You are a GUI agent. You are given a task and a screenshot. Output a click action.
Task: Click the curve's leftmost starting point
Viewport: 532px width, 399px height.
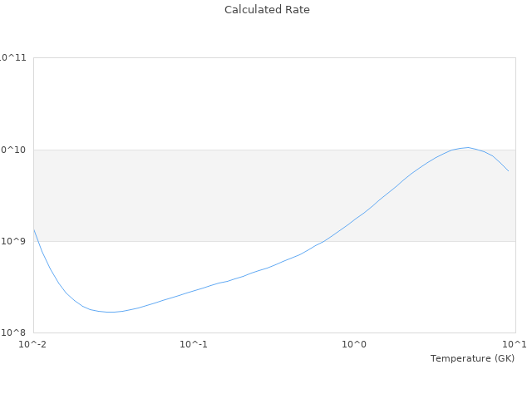click(34, 229)
